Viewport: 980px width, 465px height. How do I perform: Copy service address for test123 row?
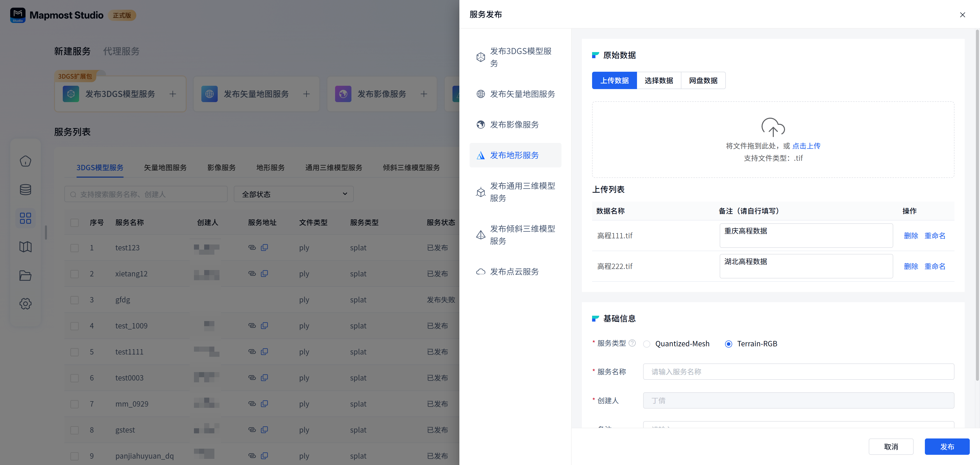(264, 247)
